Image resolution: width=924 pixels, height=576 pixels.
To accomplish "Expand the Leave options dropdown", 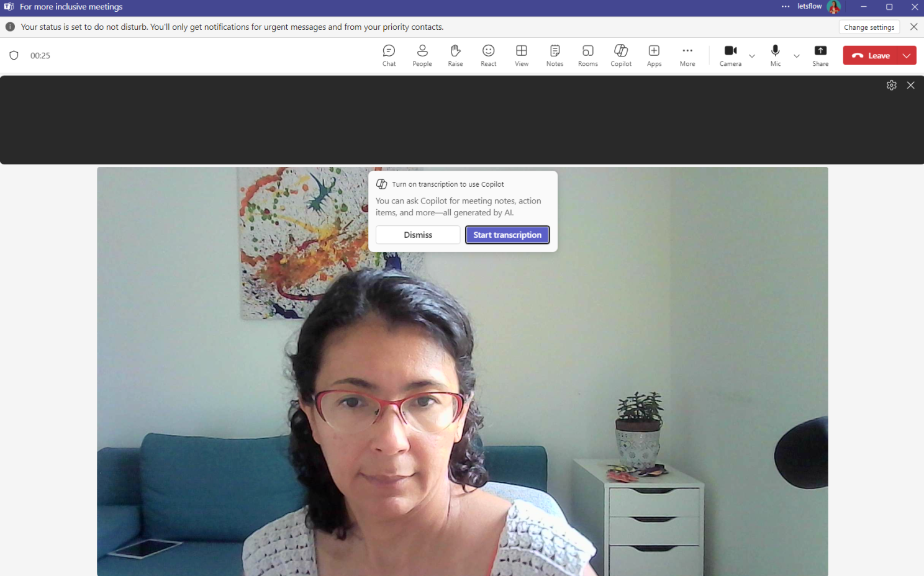I will pyautogui.click(x=907, y=55).
